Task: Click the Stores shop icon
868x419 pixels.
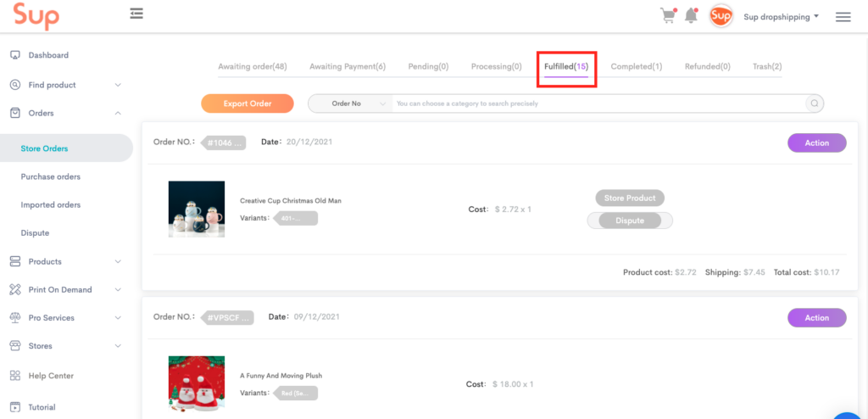Action: [x=15, y=346]
